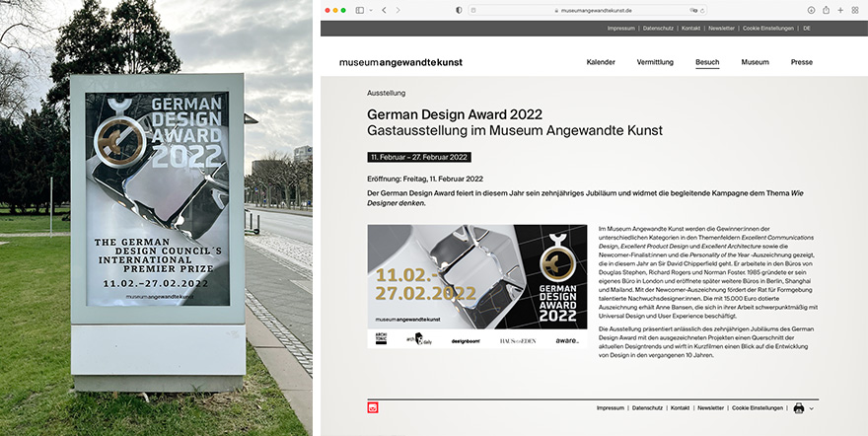This screenshot has width=868, height=436.
Task: Click the Ausstellung category label
Action: (386, 93)
